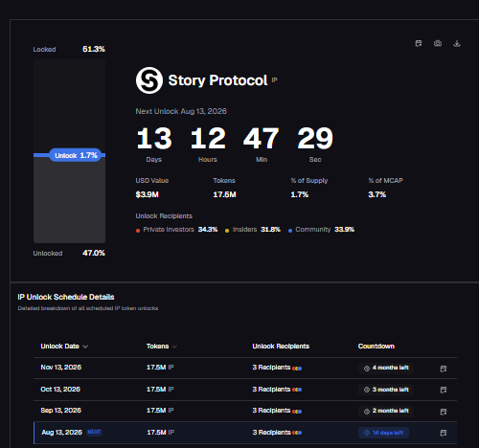479x448 pixels.
Task: Click recipient dots in Sep 13 row
Action: tap(297, 412)
